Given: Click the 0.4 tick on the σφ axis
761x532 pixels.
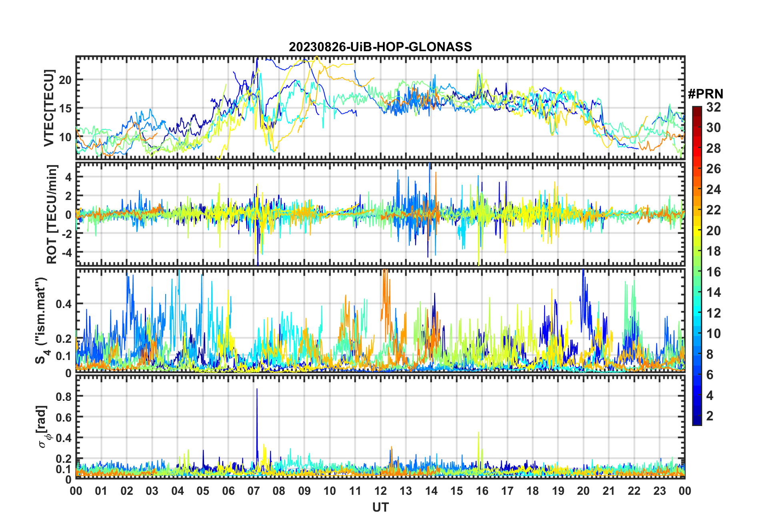Looking at the screenshot, I should [64, 438].
